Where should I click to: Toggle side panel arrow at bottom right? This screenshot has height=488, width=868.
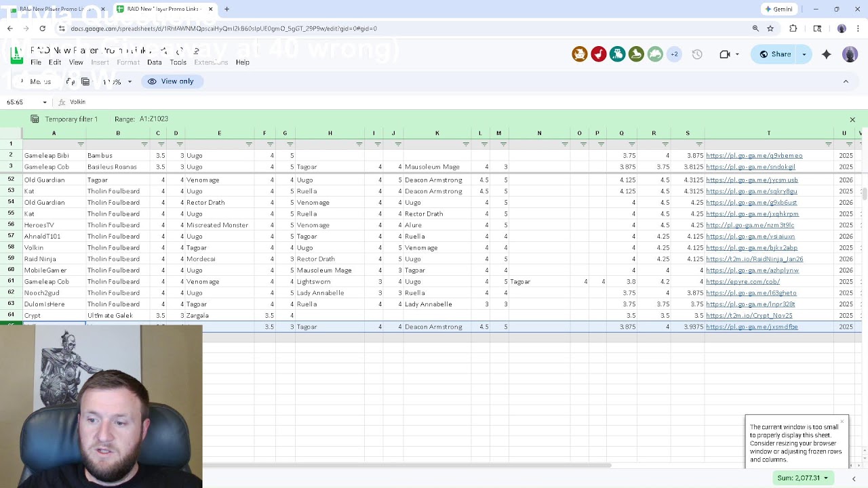pos(854,479)
